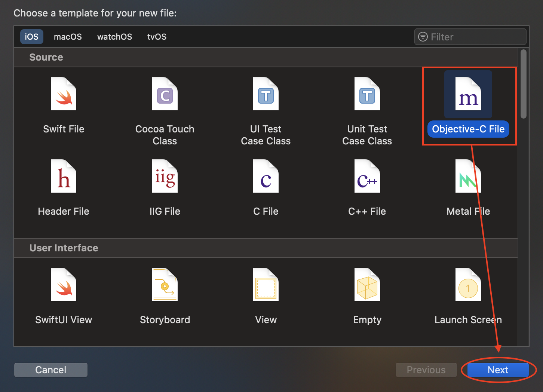Click the "C++ File" label

click(x=367, y=211)
